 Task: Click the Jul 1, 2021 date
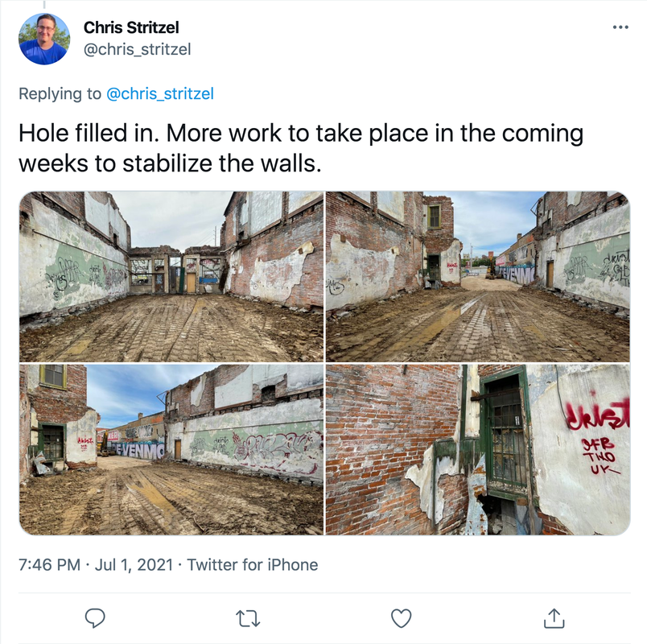(134, 565)
